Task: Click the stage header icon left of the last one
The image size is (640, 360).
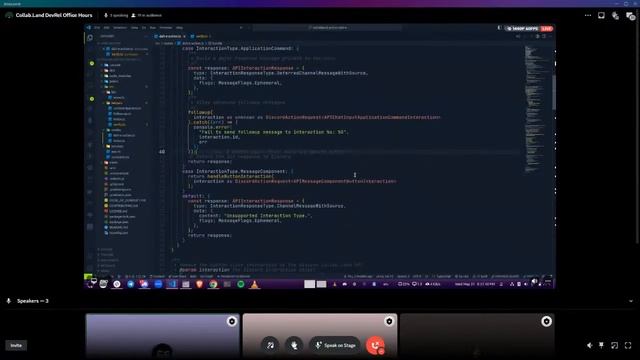Action: [x=616, y=16]
